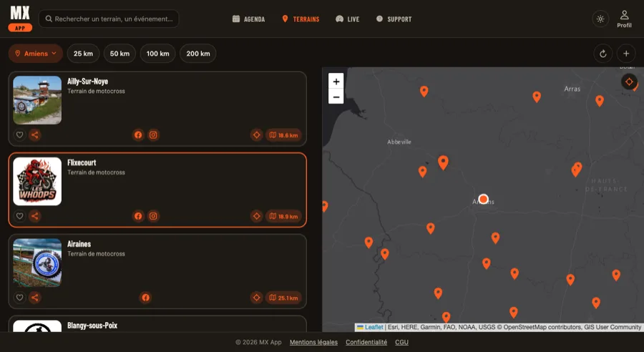Open Confidentialité link
This screenshot has width=644, height=352.
366,342
